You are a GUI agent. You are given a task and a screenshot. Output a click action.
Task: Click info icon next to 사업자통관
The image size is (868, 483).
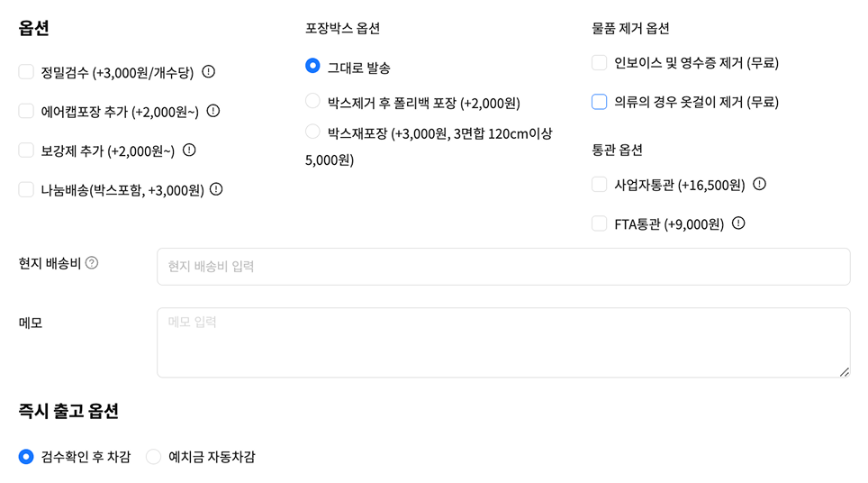click(759, 184)
